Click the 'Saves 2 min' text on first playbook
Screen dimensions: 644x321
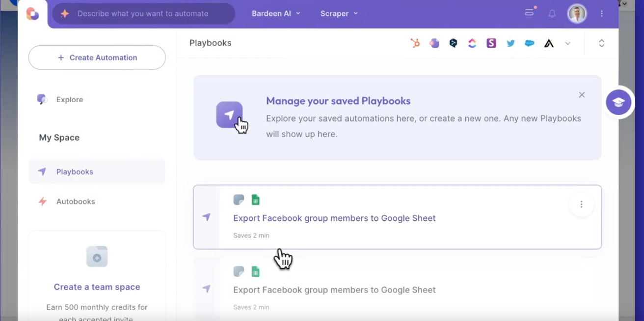(251, 235)
